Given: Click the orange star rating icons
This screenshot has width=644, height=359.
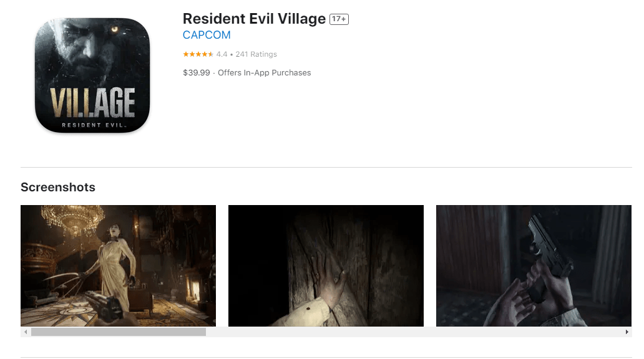Looking at the screenshot, I should click(198, 54).
